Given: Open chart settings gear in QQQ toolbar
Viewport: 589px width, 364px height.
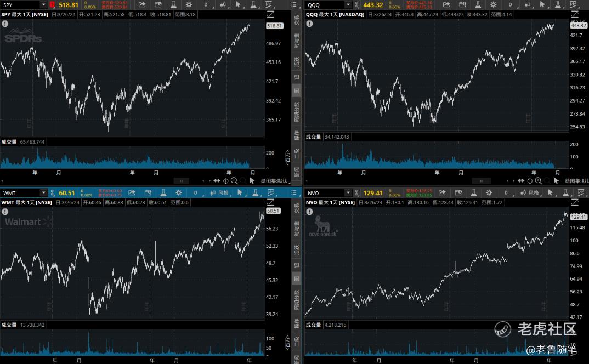Looking at the screenshot, I should 493,4.
